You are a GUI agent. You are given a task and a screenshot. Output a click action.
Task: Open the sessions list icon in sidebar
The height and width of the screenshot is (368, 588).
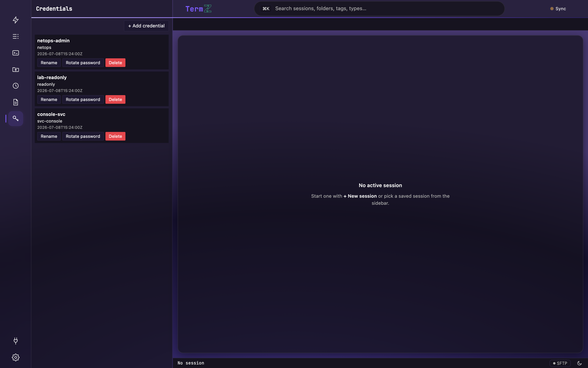[16, 37]
